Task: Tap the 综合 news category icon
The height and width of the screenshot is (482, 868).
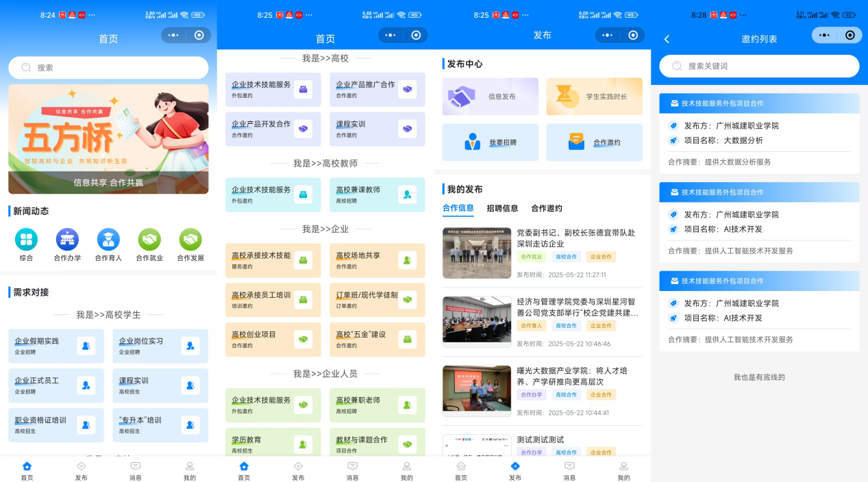Action: [26, 240]
